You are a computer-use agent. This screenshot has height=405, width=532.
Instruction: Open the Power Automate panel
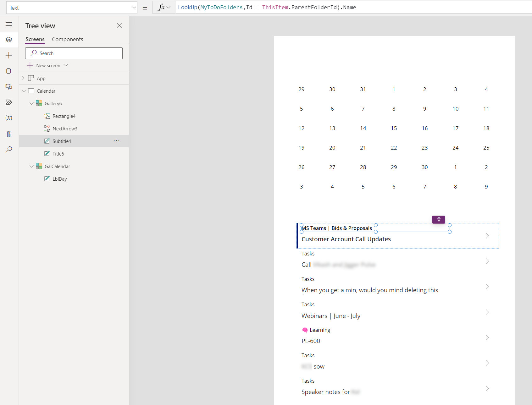[9, 102]
